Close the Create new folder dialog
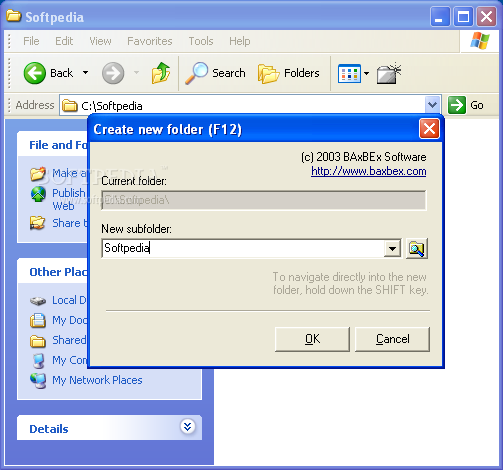Image resolution: width=503 pixels, height=470 pixels. tap(429, 129)
